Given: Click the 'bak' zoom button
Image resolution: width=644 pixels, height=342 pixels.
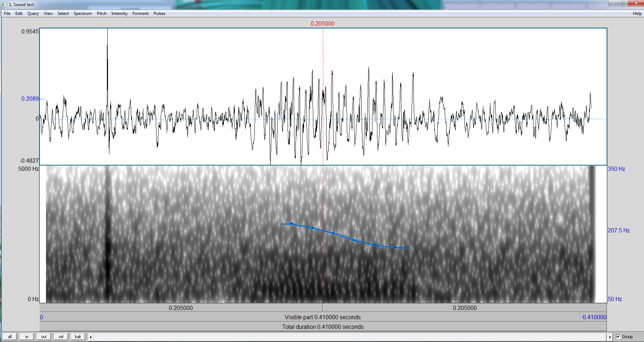Looking at the screenshot, I should point(78,337).
